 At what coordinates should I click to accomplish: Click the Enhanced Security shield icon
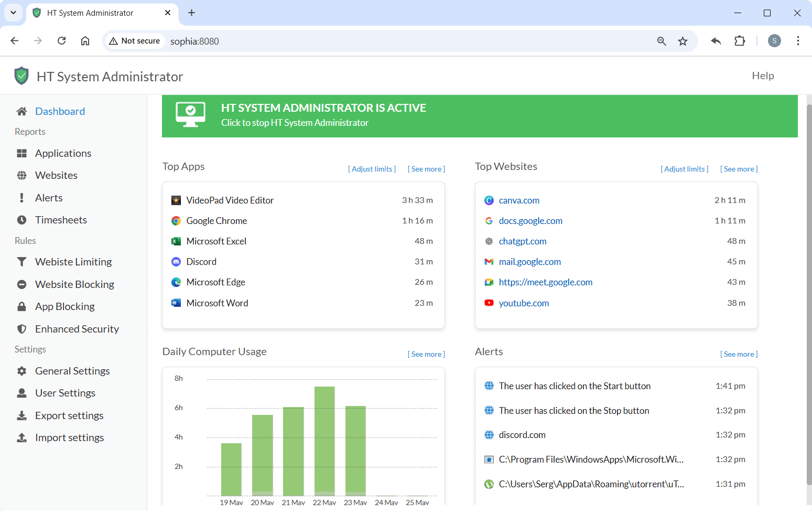21,329
